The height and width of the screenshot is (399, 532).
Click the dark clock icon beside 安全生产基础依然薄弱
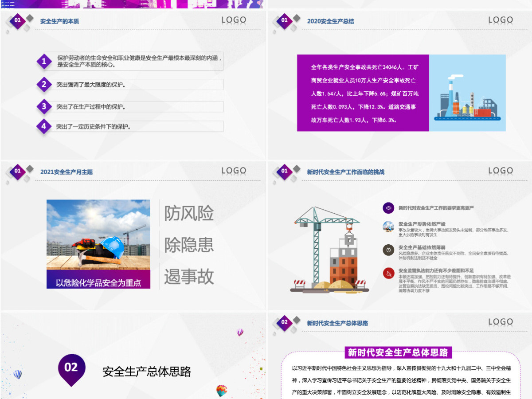pos(388,250)
